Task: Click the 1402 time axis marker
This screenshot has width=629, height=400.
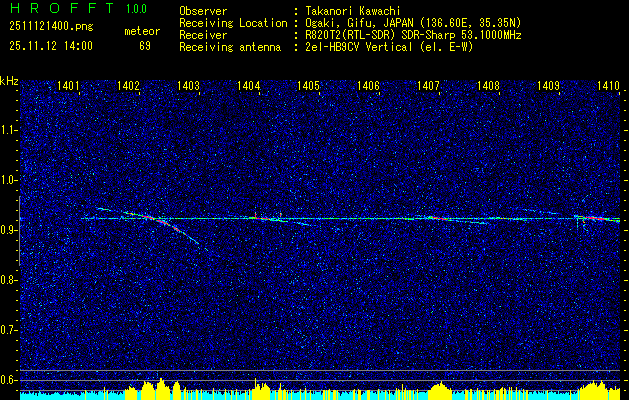Action: [x=128, y=85]
